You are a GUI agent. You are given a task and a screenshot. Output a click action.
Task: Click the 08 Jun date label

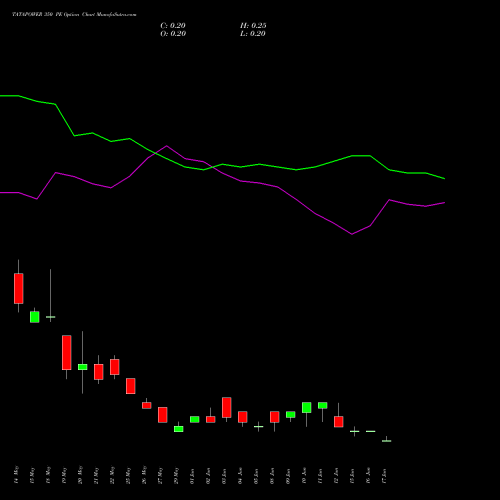point(273,476)
